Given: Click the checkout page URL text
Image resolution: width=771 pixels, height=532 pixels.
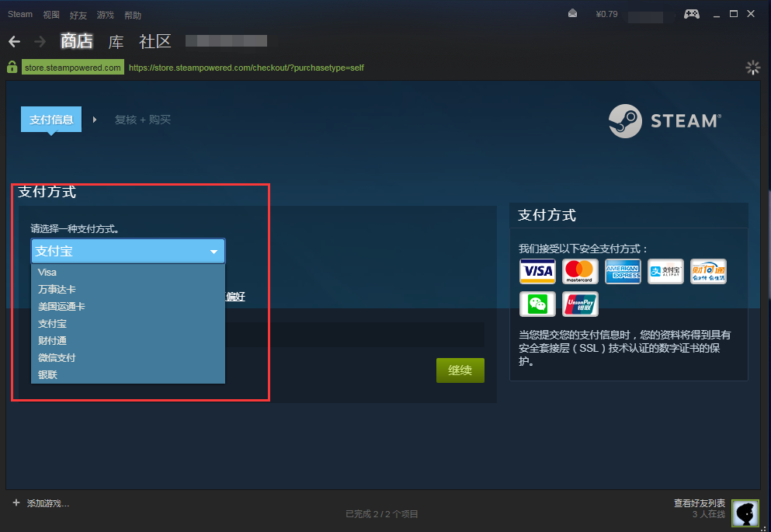Looking at the screenshot, I should click(246, 68).
